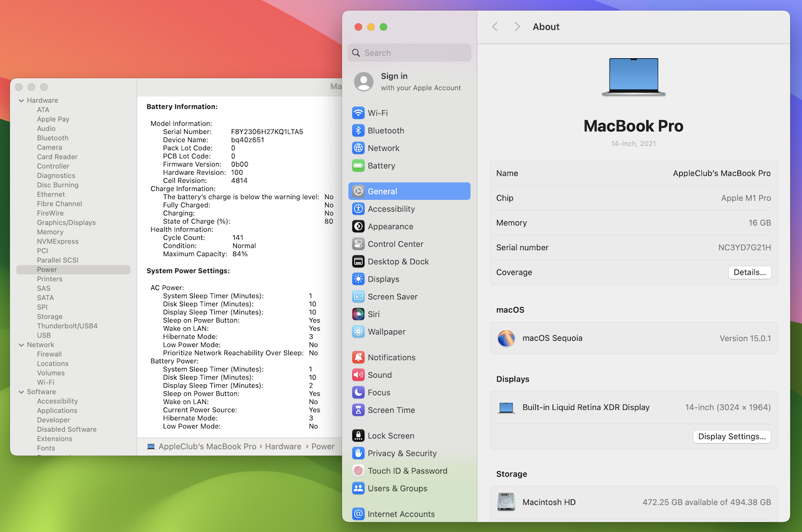The width and height of the screenshot is (802, 532).
Task: Select Disabled Software in tree
Action: coord(66,429)
